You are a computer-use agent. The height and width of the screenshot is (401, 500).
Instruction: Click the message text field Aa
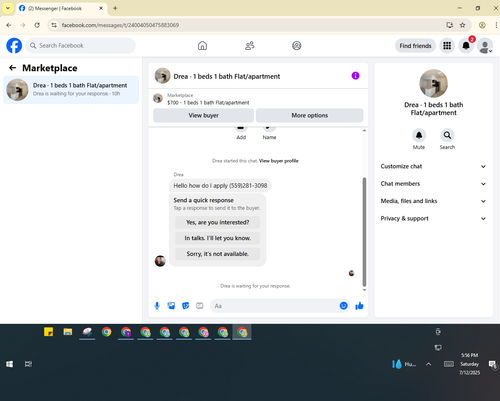click(x=275, y=306)
